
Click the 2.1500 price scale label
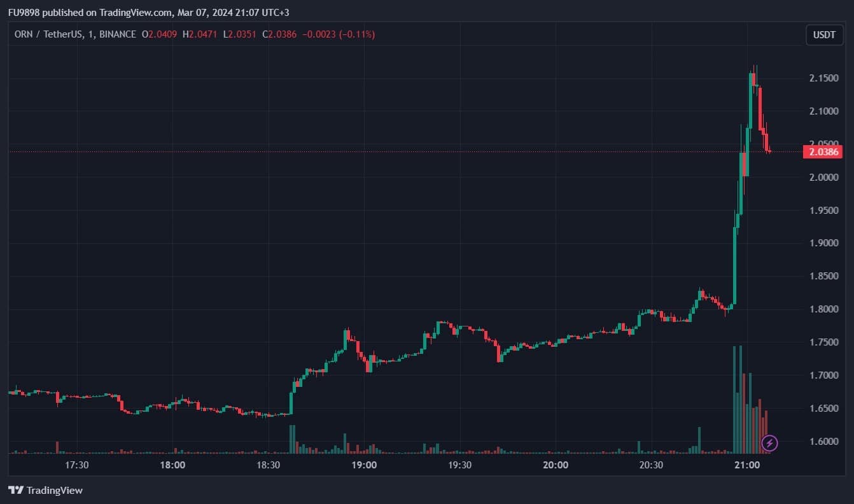point(824,78)
